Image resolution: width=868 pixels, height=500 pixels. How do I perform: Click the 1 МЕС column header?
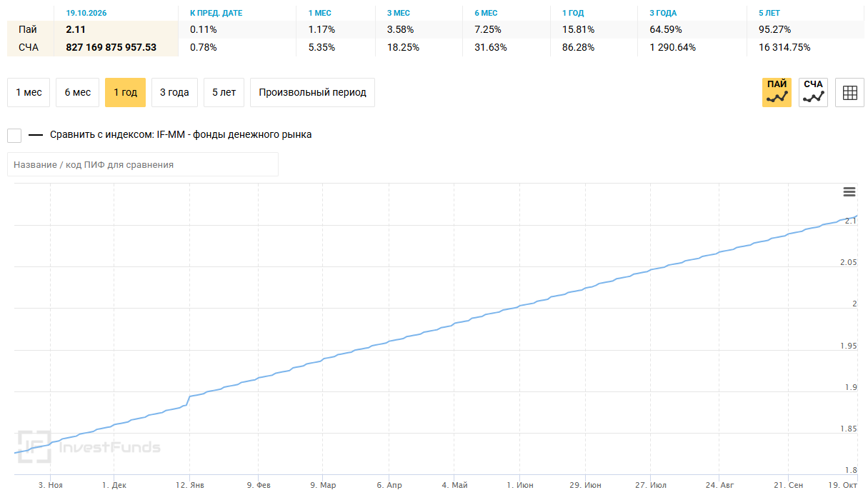pyautogui.click(x=320, y=13)
